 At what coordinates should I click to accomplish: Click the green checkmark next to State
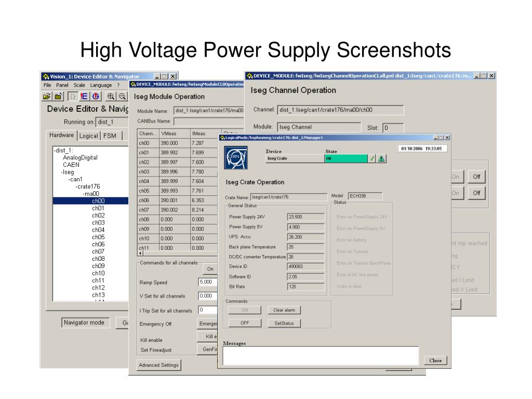pos(372,158)
